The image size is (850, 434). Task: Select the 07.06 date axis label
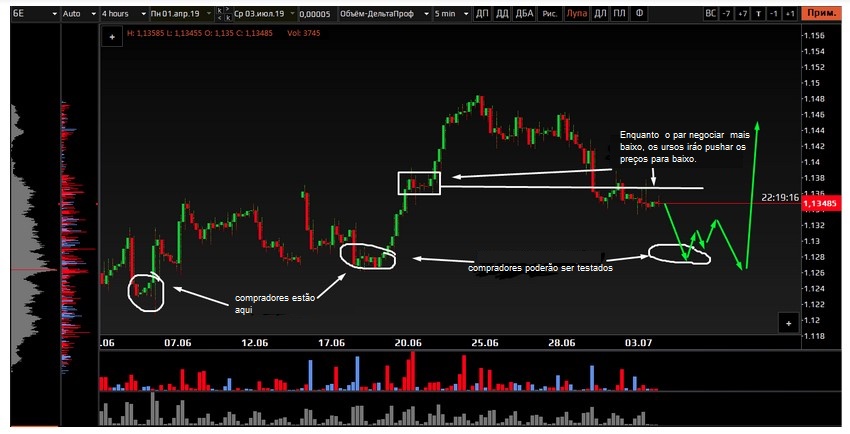(x=178, y=343)
